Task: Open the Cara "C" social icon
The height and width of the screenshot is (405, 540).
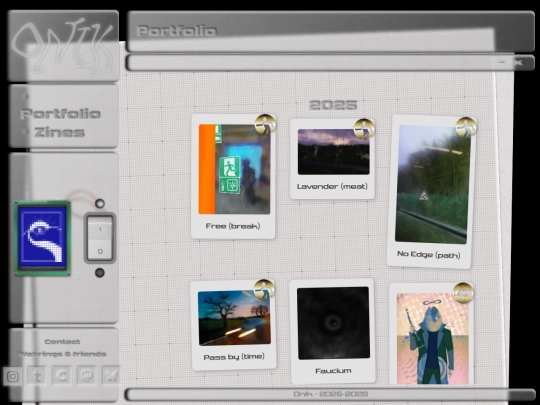Action: 62,376
